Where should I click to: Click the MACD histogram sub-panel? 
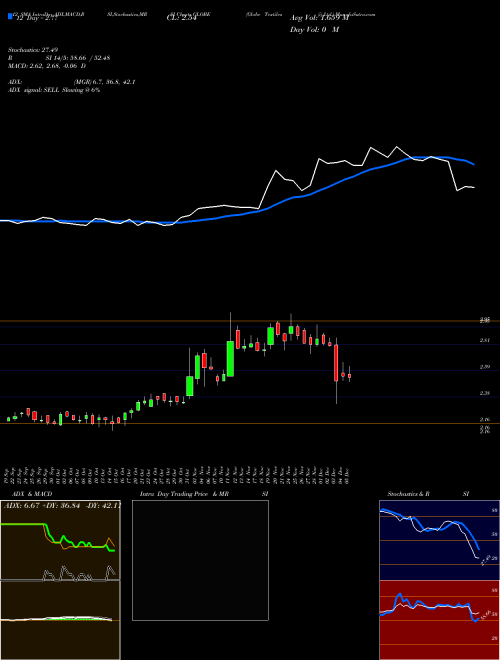pos(60,620)
